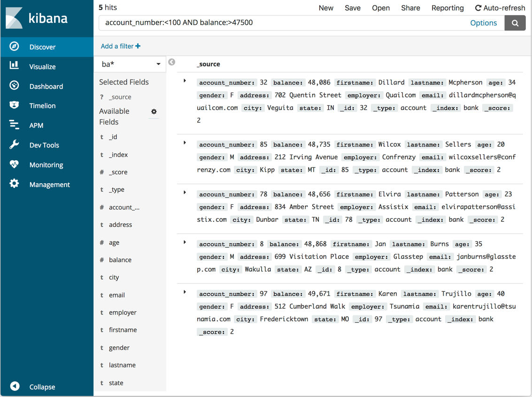Open Monitoring via the heartbeat icon
Screen dimensions: 532x397
(x=15, y=164)
